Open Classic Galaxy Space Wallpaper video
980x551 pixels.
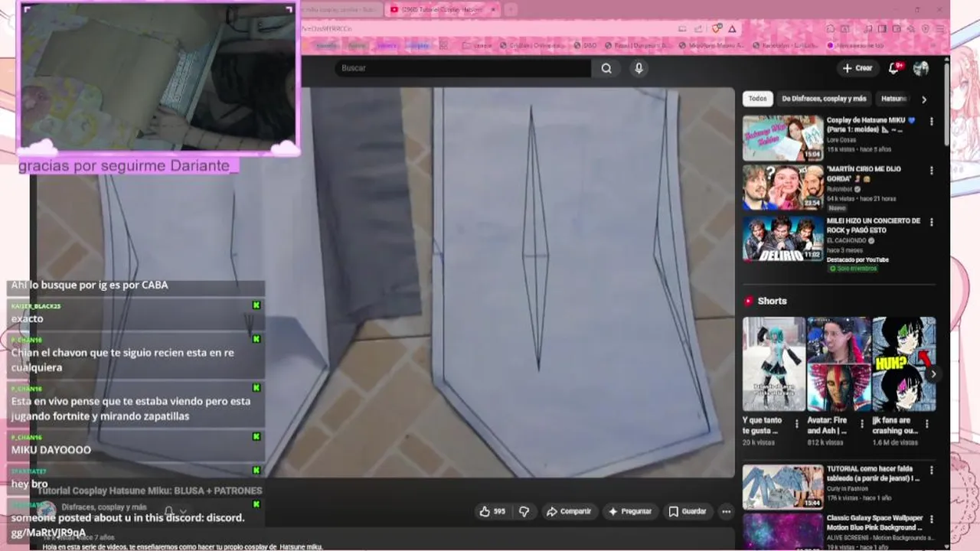[782, 531]
